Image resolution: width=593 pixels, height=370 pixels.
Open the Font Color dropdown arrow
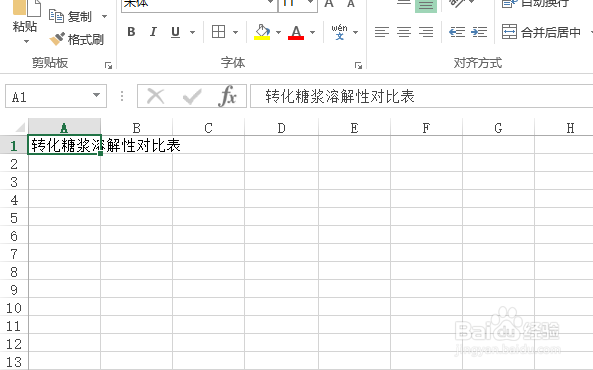click(312, 33)
